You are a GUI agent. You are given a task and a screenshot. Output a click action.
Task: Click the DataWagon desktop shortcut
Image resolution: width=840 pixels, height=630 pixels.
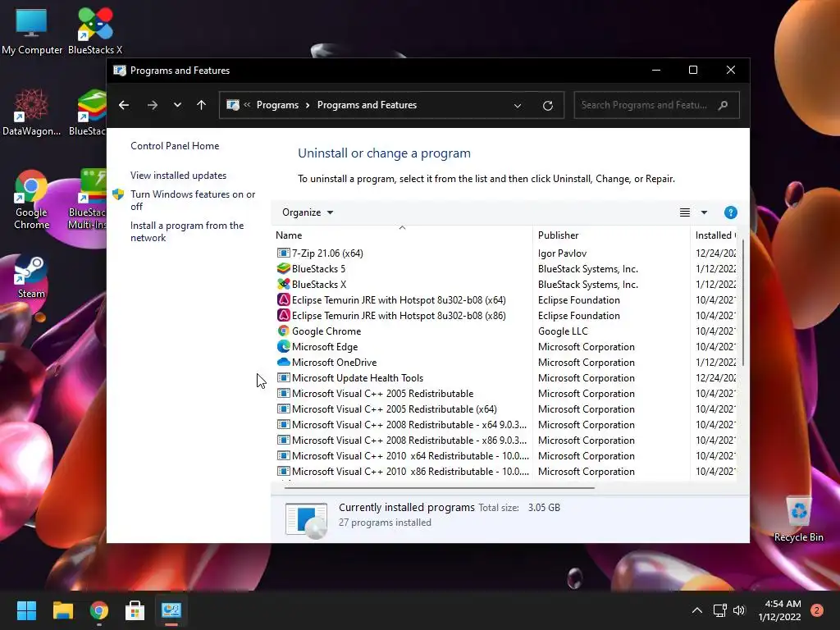[x=31, y=112]
